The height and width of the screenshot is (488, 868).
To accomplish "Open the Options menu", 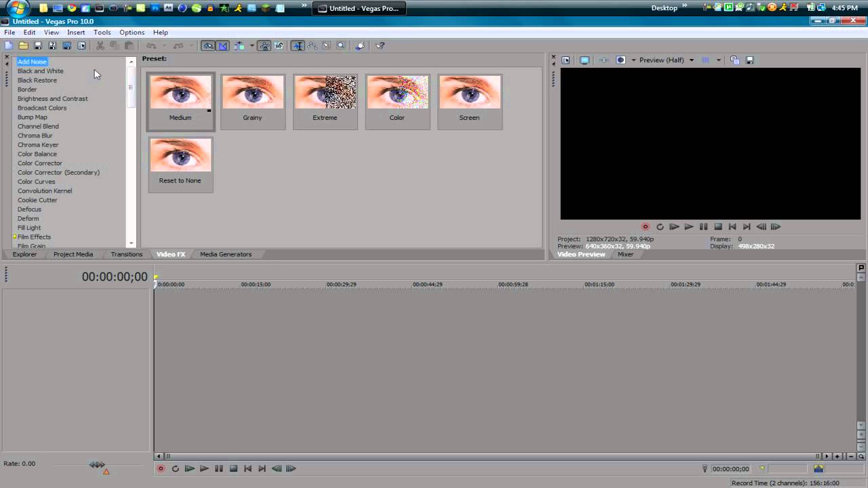I will pos(132,32).
